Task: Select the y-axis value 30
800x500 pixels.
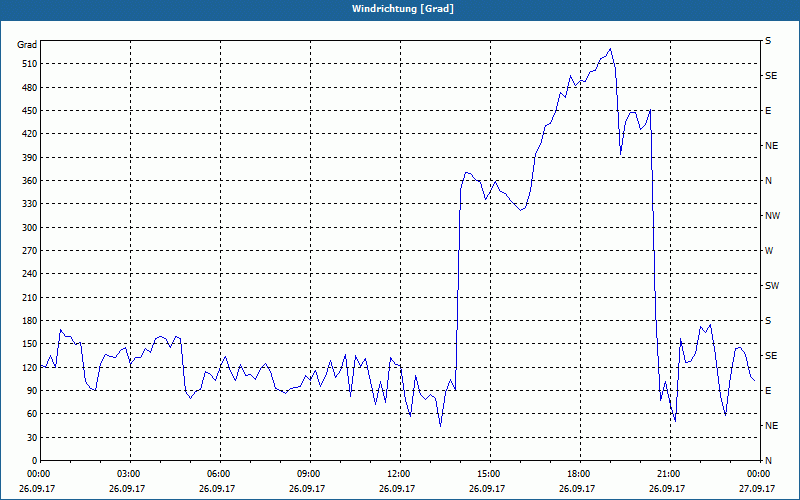Action: point(32,437)
